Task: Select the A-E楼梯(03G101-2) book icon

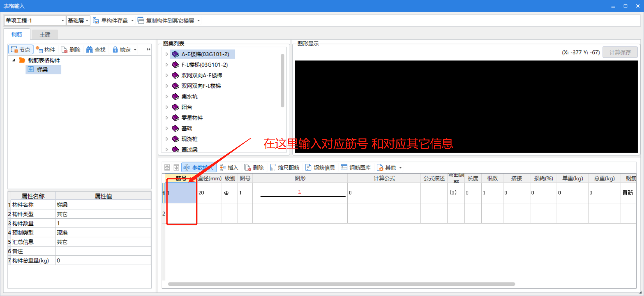Action: 175,54
